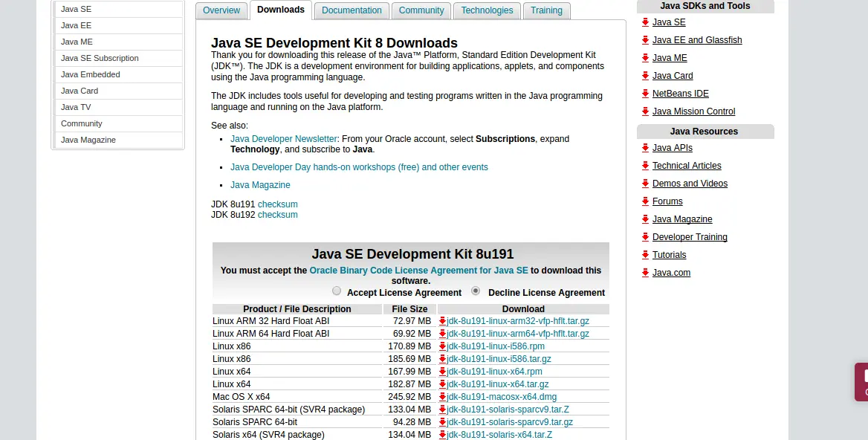Click Java SE Development Kit 8 Downloads heading

pos(334,43)
